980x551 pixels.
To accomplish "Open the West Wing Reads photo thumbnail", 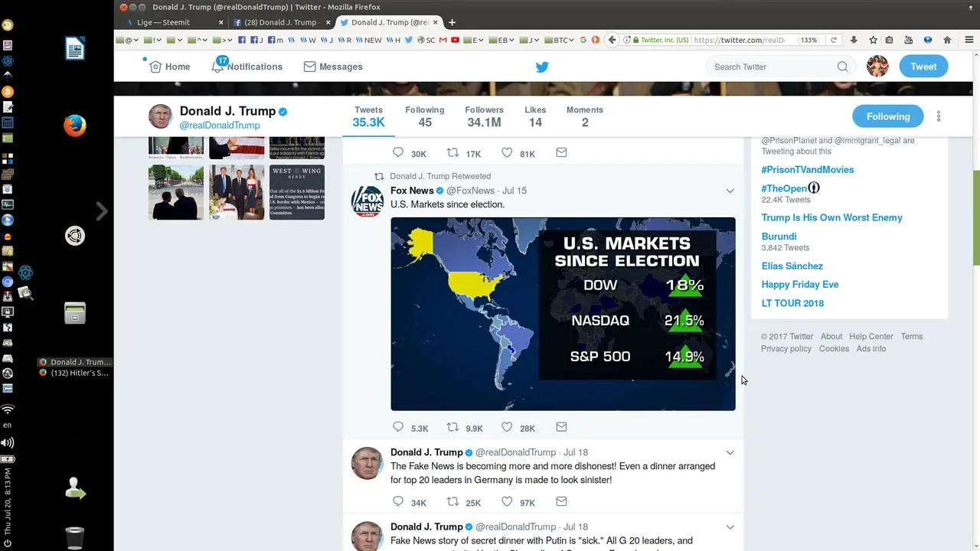I will click(297, 192).
